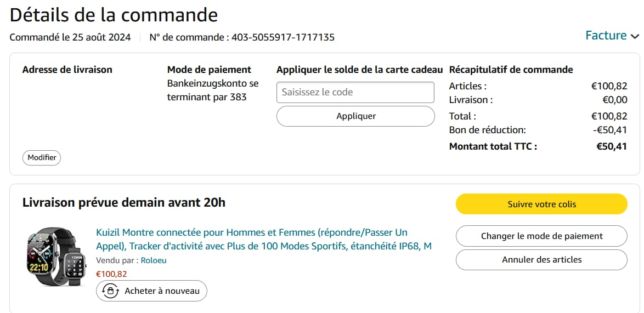Click the order number 403-5055917-1717135
Image resolution: width=644 pixels, height=313 pixels.
tap(283, 37)
